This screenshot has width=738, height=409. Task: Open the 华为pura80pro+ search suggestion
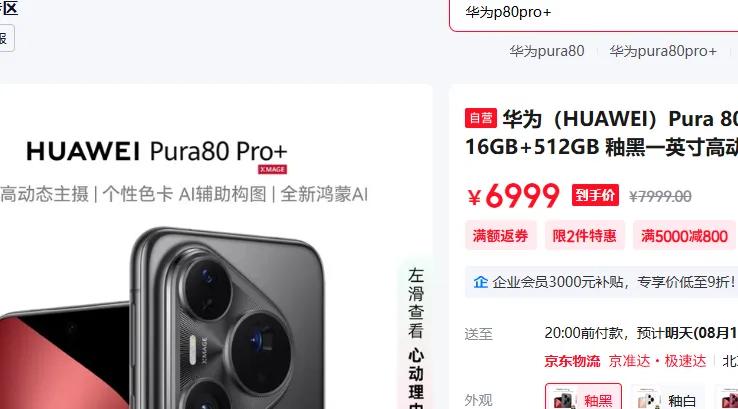coord(663,51)
